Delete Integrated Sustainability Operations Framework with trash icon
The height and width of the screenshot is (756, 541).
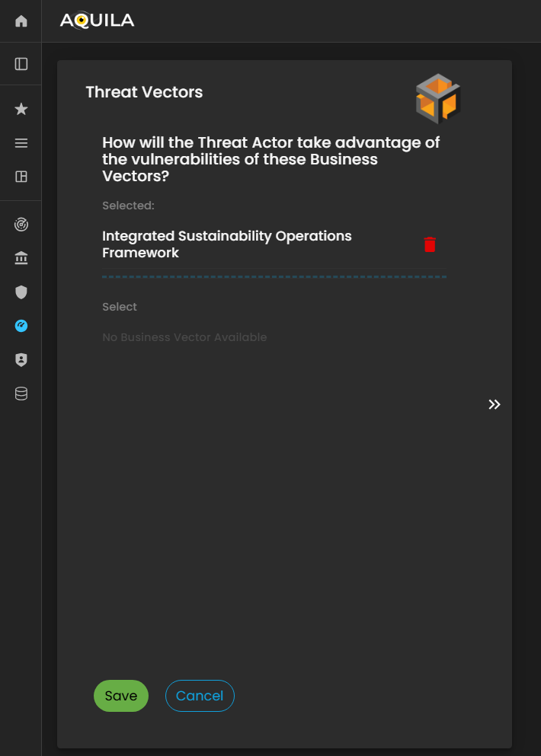(x=430, y=244)
